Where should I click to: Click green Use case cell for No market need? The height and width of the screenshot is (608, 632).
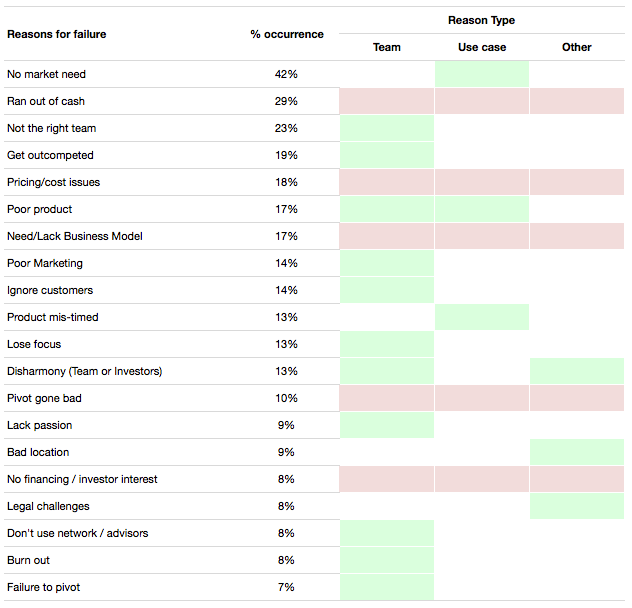(482, 74)
